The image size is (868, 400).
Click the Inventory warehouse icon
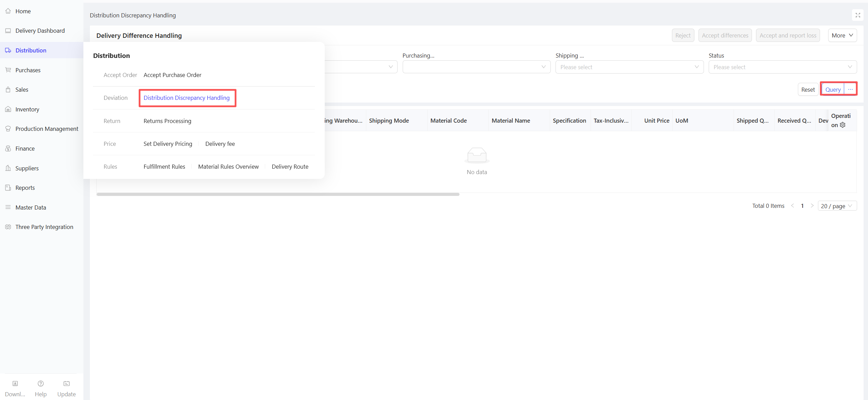tap(8, 109)
